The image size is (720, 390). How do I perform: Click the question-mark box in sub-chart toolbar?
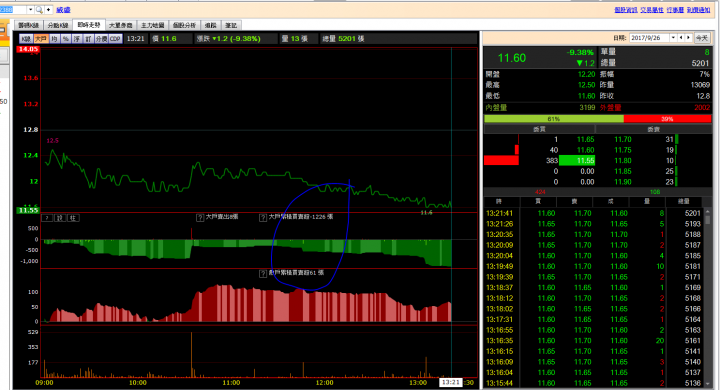[x=47, y=218]
